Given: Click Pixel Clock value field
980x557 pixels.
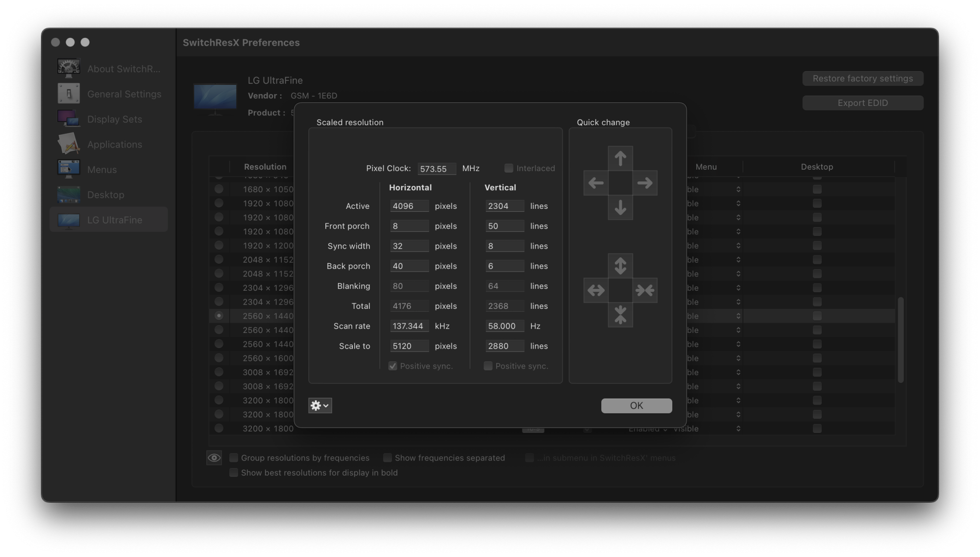Looking at the screenshot, I should (437, 169).
